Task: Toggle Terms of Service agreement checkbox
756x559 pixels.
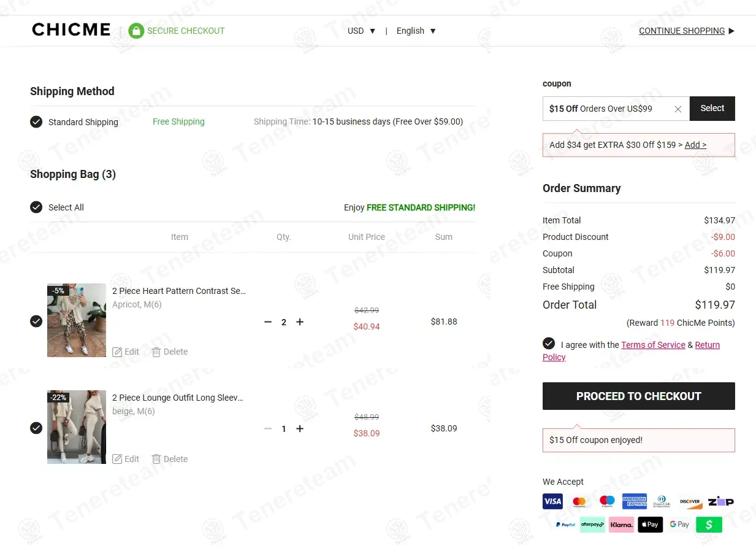Action: [x=549, y=344]
